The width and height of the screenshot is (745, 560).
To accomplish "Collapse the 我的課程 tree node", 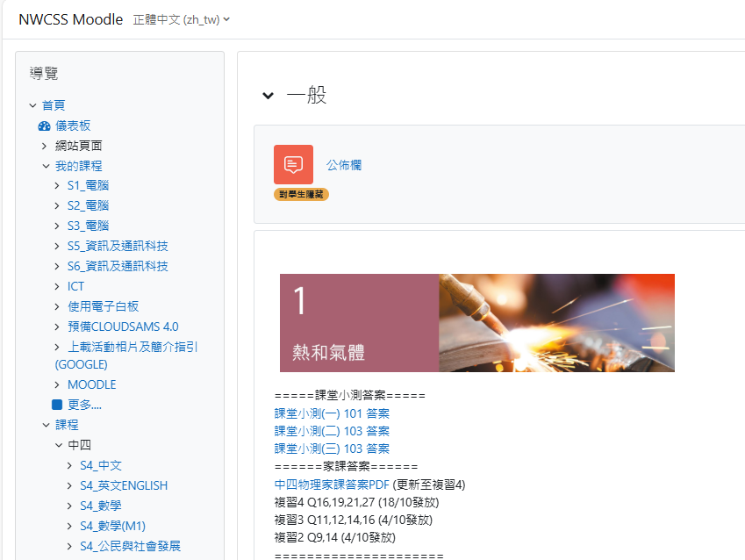I will pos(45,166).
